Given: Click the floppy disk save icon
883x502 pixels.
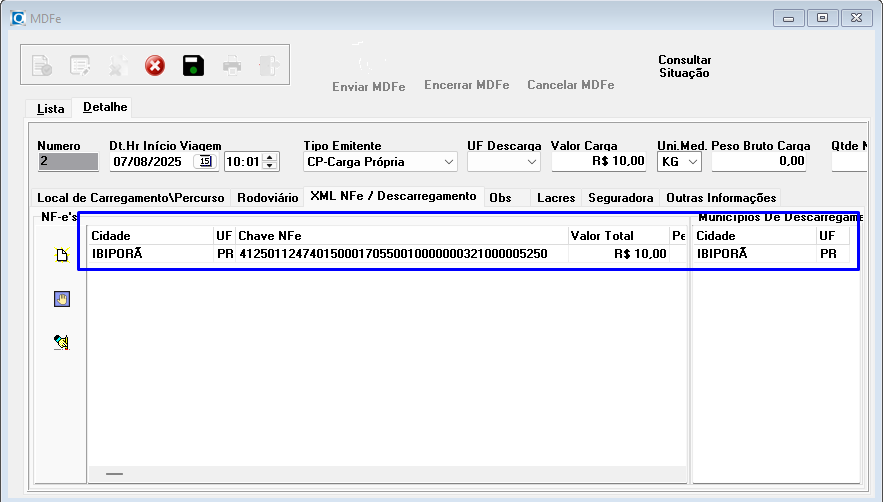Looking at the screenshot, I should coord(193,66).
